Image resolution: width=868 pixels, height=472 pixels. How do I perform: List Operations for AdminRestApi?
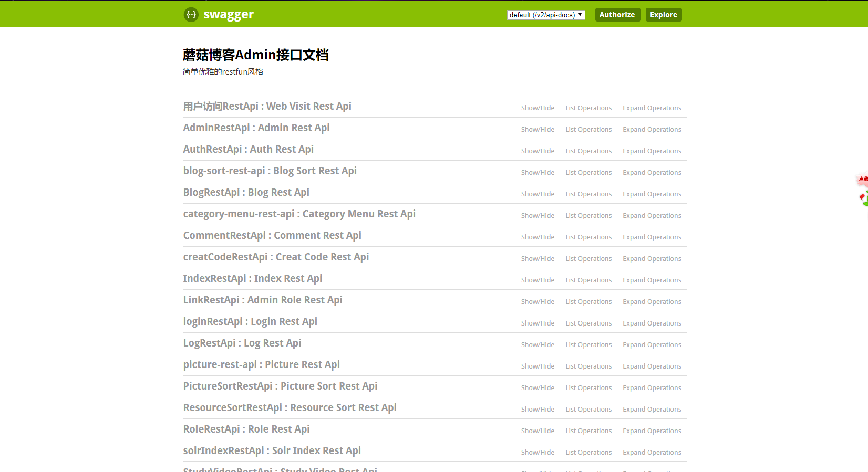tap(588, 130)
